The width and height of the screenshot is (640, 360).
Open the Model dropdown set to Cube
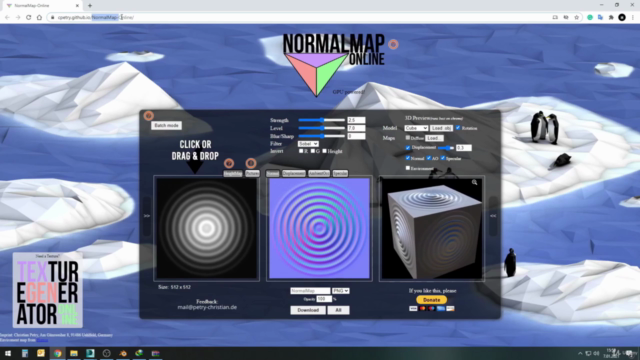click(x=416, y=128)
